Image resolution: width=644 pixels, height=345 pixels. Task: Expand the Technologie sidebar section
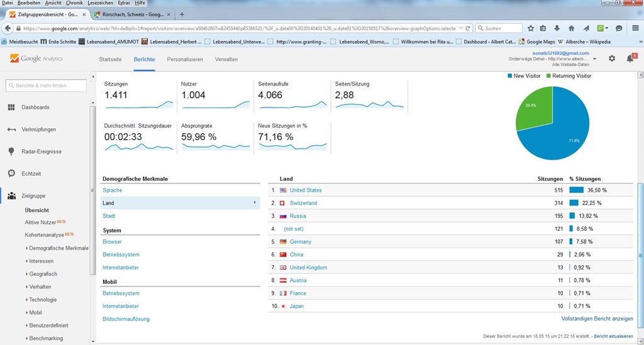[x=43, y=300]
